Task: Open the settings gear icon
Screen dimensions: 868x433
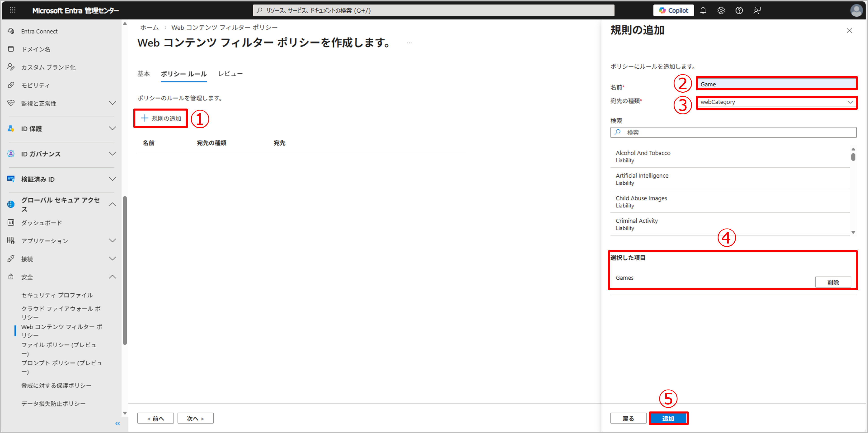Action: pyautogui.click(x=721, y=11)
